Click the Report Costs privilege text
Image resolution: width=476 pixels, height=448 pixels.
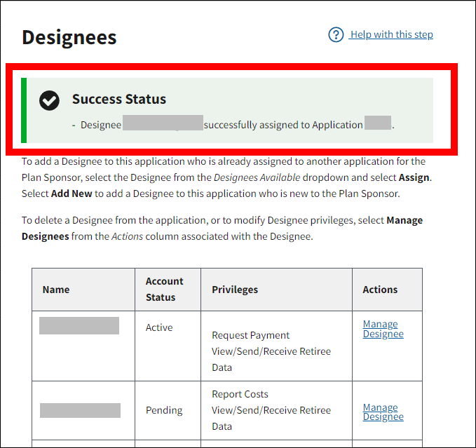click(x=240, y=394)
